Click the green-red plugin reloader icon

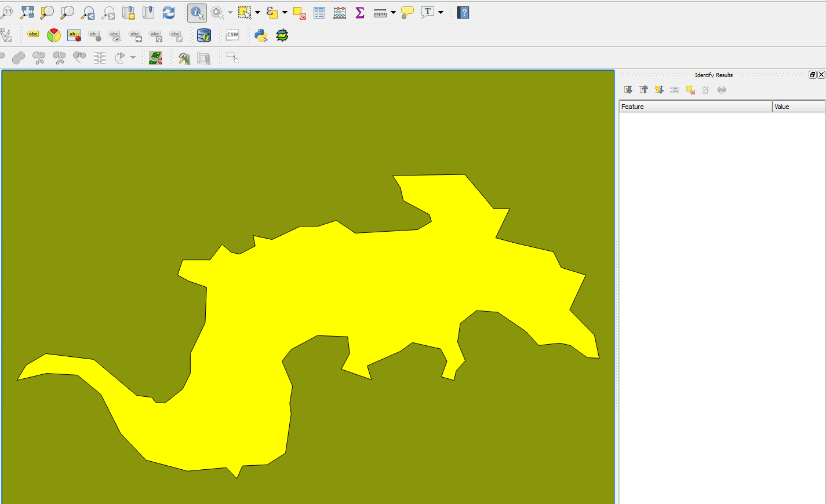tap(282, 35)
